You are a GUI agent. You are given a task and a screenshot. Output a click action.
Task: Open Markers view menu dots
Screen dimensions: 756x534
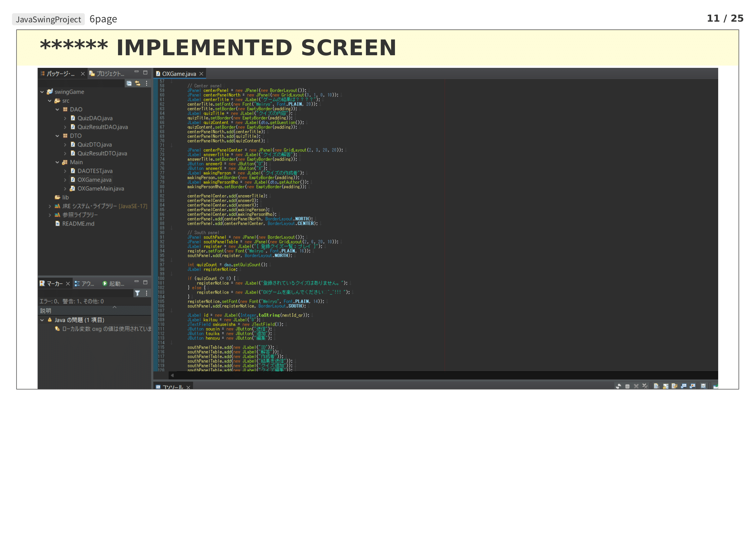146,293
